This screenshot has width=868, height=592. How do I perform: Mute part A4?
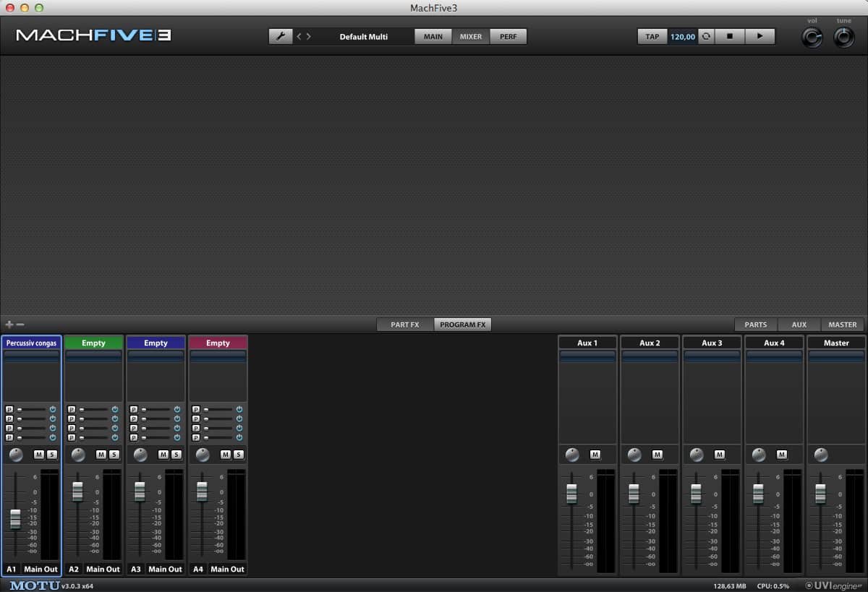[226, 455]
